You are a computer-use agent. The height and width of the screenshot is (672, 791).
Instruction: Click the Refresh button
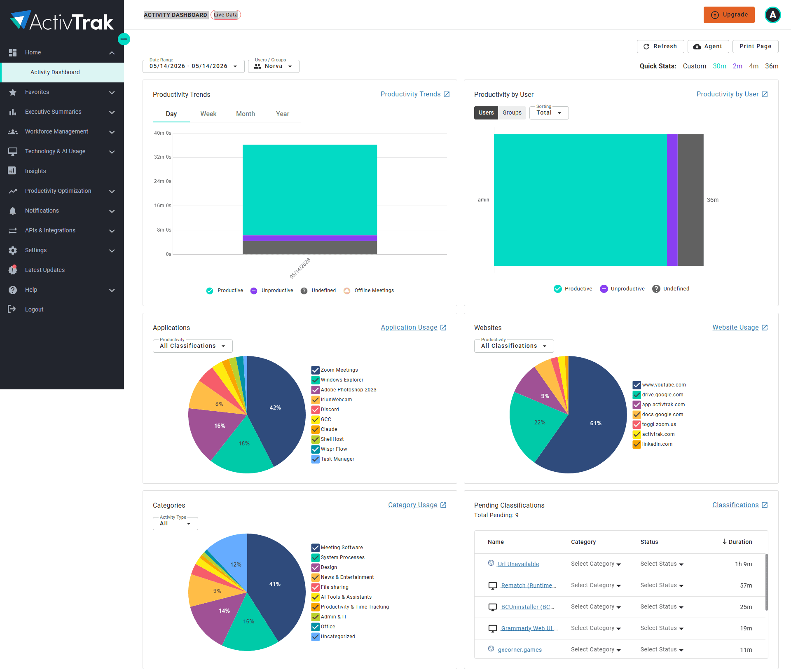(660, 46)
